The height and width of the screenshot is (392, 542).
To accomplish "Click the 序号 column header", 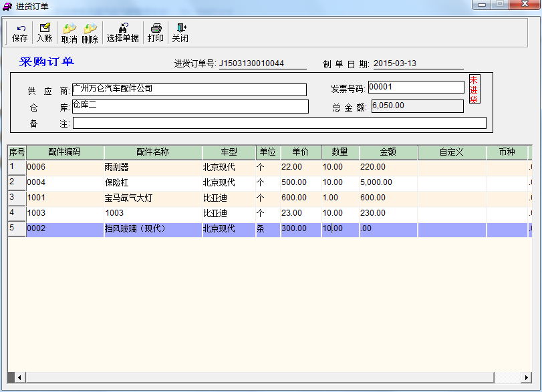I will tap(17, 152).
